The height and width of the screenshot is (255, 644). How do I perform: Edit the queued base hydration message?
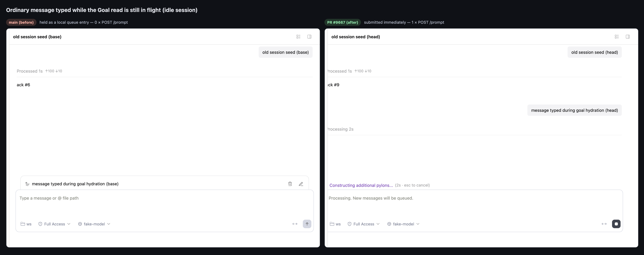pyautogui.click(x=301, y=184)
